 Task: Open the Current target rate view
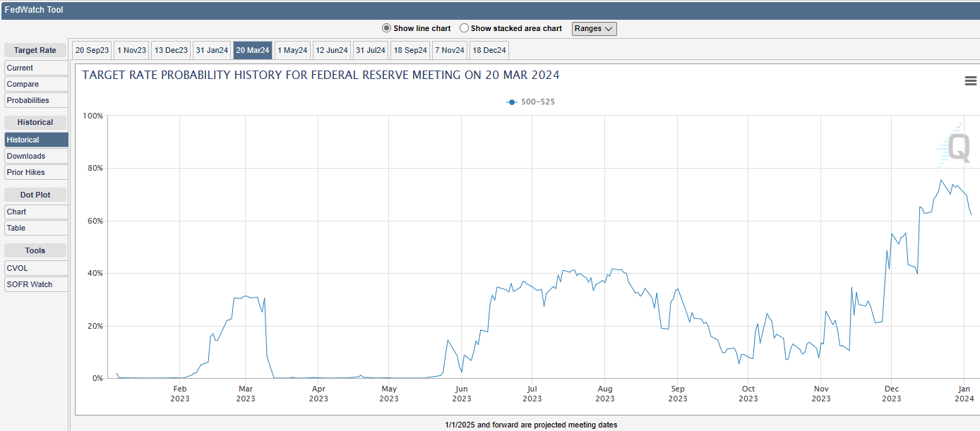pyautogui.click(x=36, y=68)
